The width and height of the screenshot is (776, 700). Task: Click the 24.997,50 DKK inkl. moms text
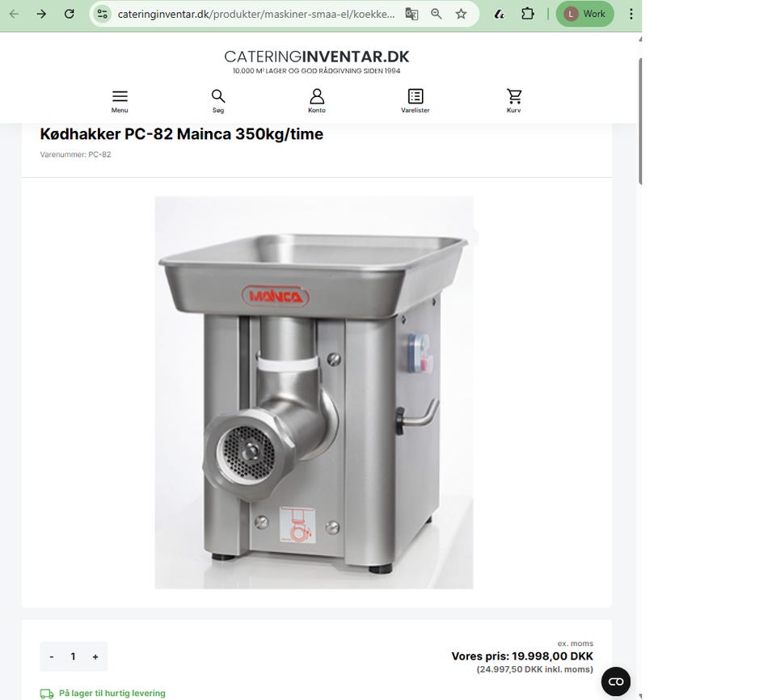point(534,669)
